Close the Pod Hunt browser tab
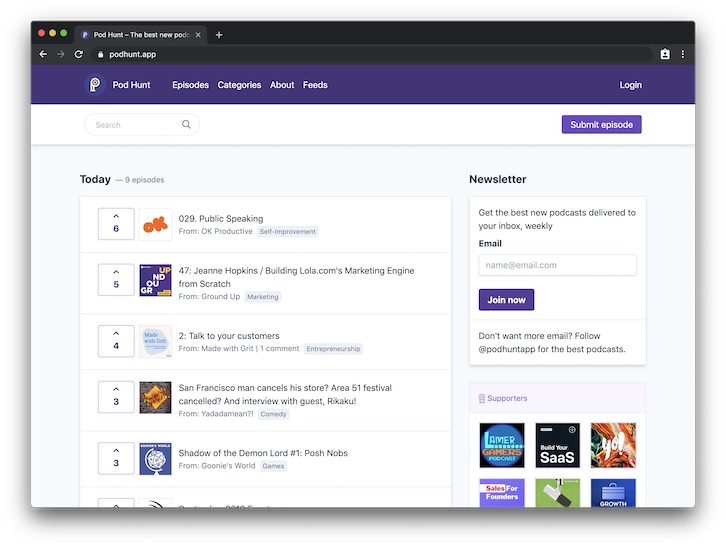Viewport: 726px width, 548px height. 198,35
